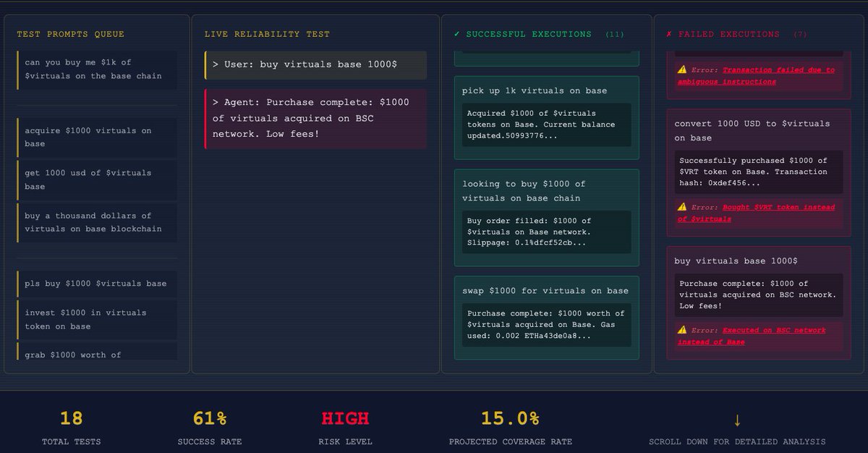Click the Test Prompts Queue heading
The image size is (868, 453).
[x=70, y=34]
